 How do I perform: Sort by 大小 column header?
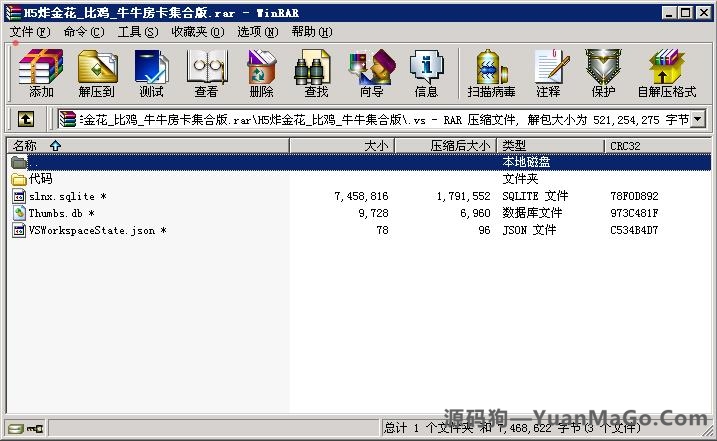[x=342, y=146]
